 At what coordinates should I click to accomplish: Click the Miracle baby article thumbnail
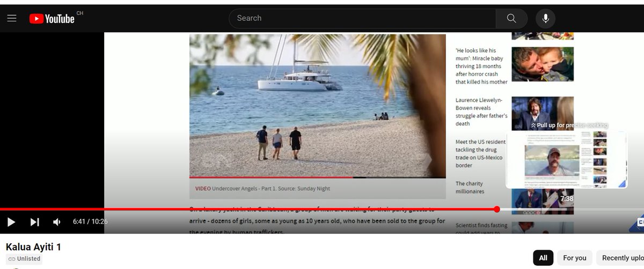click(543, 64)
